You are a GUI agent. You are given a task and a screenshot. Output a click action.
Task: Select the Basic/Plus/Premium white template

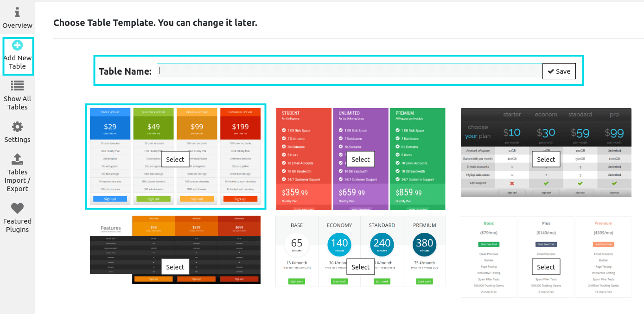coord(546,267)
